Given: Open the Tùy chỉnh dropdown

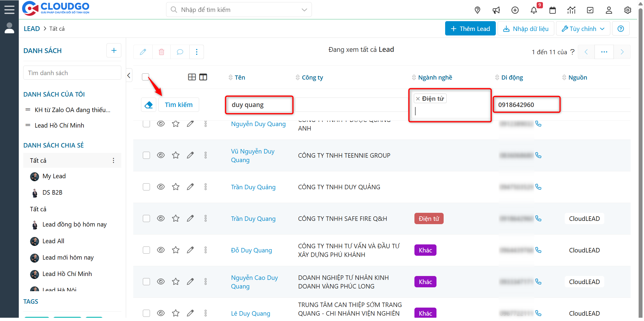Looking at the screenshot, I should coord(583,28).
